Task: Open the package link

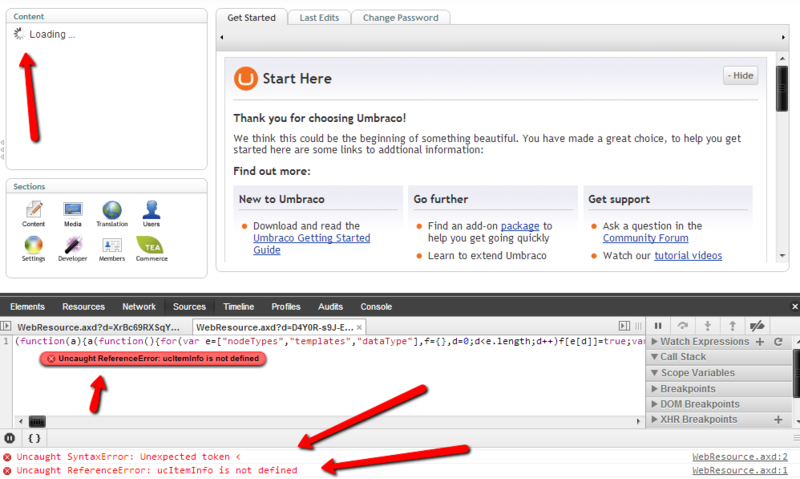Action: point(520,225)
